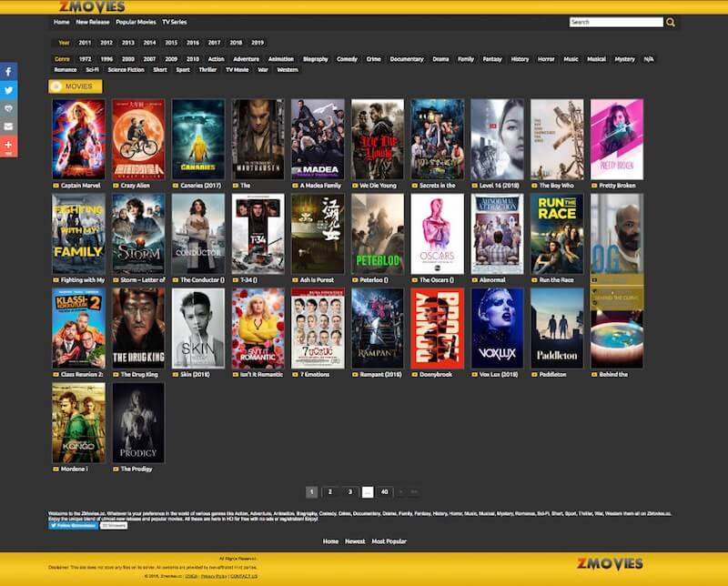The image size is (728, 586).
Task: Filter by year 2015
Action: pos(171,43)
